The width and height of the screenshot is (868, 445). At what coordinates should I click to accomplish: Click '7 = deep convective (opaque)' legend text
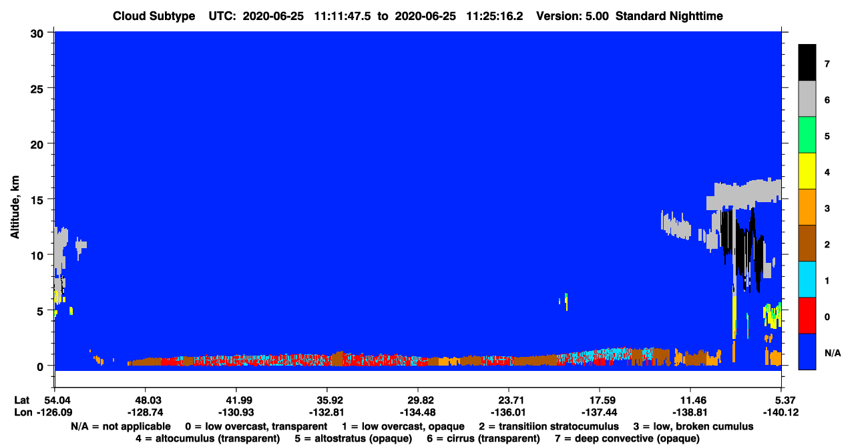[627, 438]
